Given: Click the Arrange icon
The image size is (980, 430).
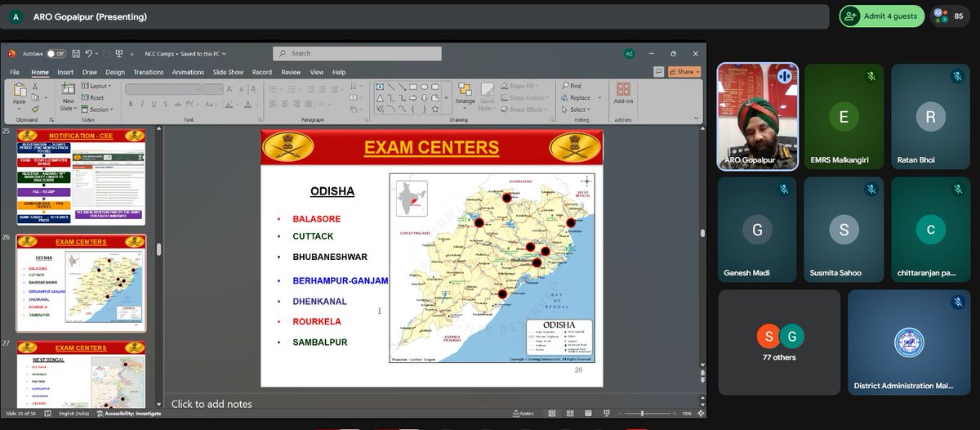Looking at the screenshot, I should (465, 89).
